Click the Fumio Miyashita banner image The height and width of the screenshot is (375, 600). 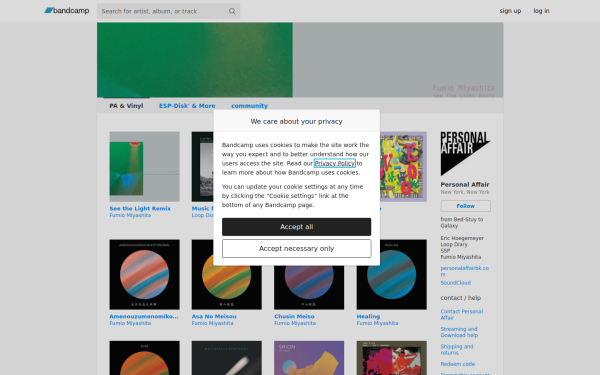tap(300, 60)
